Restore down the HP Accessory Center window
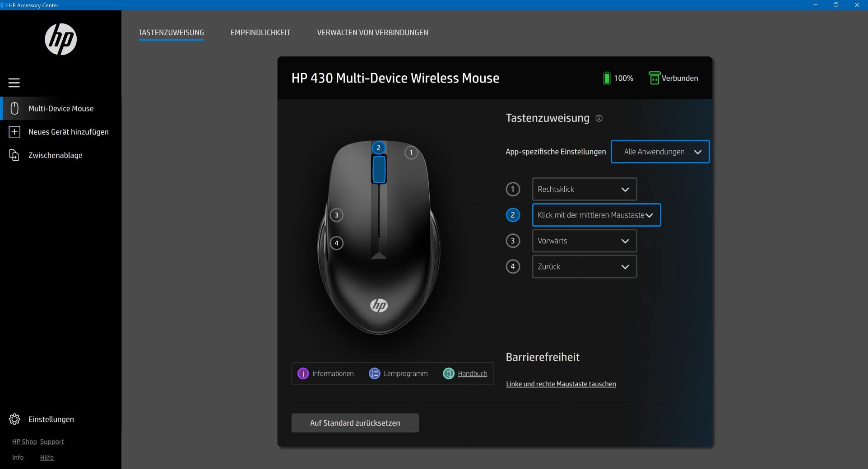This screenshot has width=868, height=469. 836,5
